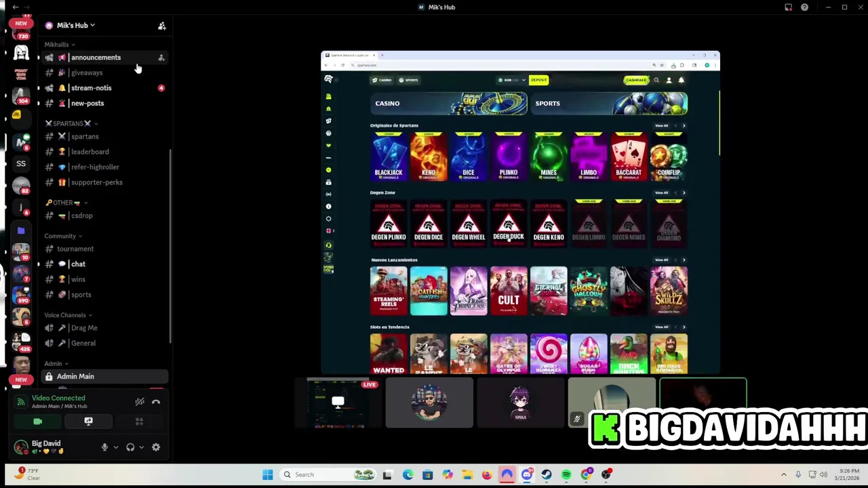
Task: Click the Sports banner in stream
Action: tap(609, 103)
